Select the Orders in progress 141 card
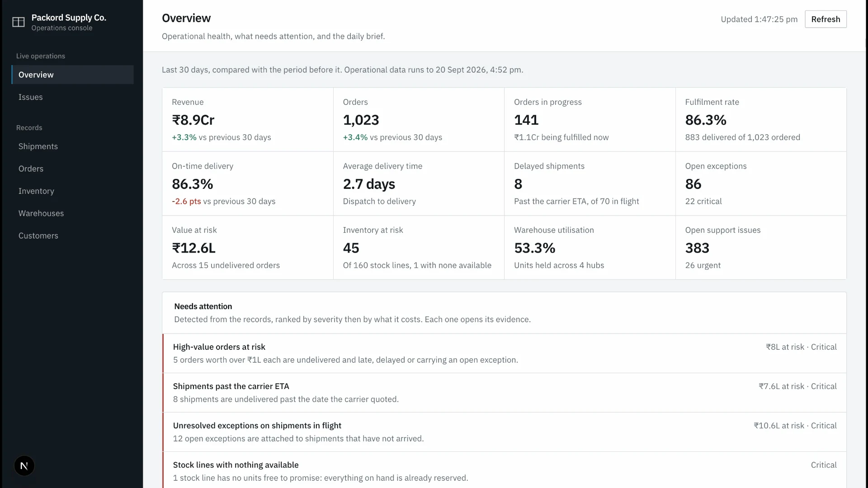The image size is (868, 488). click(590, 120)
